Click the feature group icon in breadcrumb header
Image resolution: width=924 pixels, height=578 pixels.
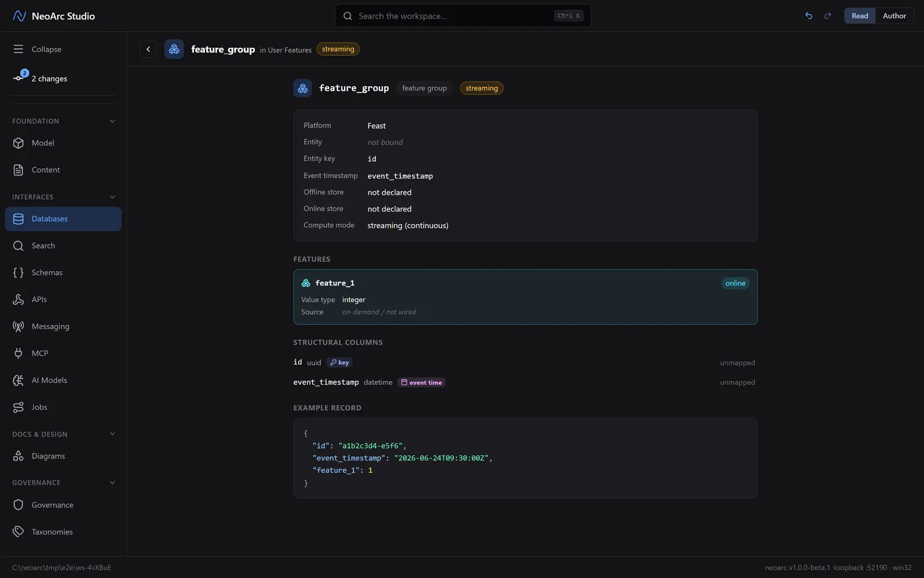tap(174, 49)
